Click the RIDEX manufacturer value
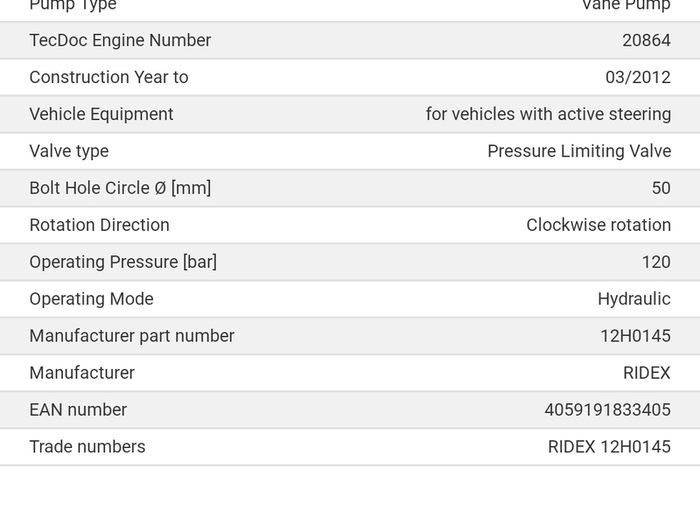This screenshot has height=525, width=700. click(x=647, y=373)
